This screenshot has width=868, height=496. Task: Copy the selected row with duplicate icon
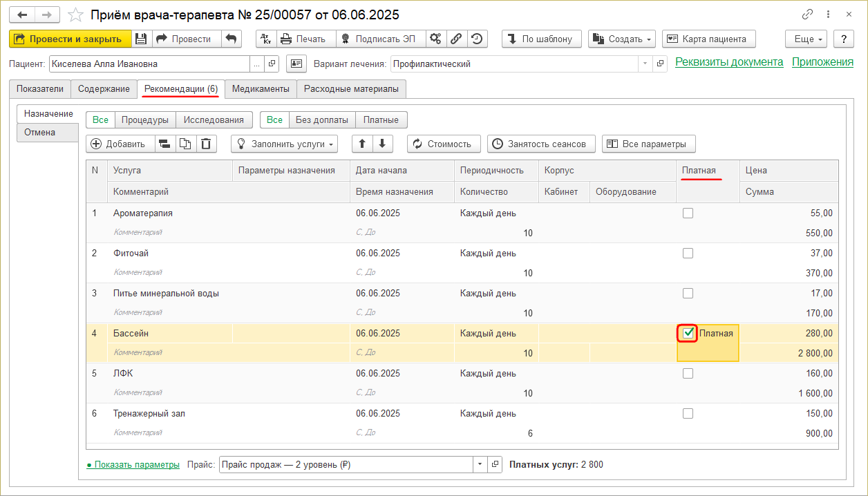[x=185, y=144]
